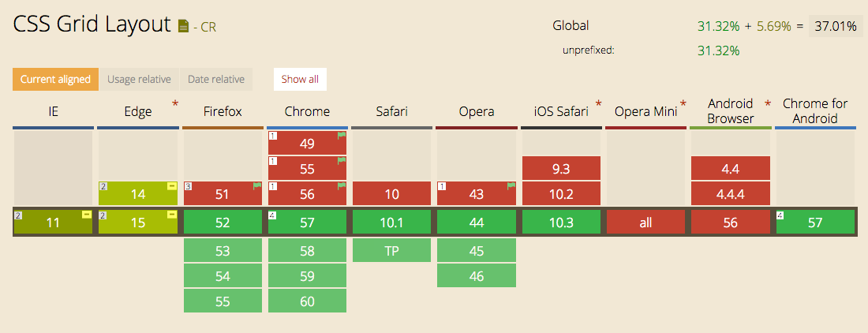Click the asterisk next to Edge header
The width and height of the screenshot is (868, 333).
[x=175, y=104]
